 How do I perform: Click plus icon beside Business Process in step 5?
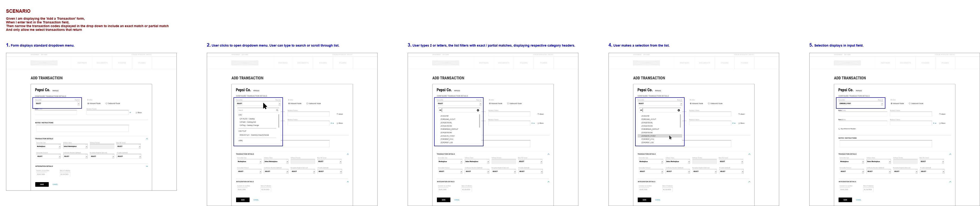pos(934,123)
